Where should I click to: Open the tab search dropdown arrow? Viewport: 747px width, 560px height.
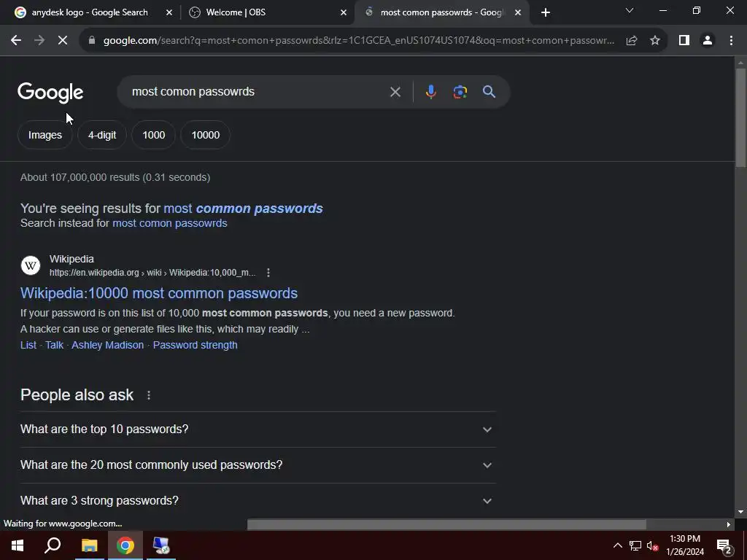(630, 10)
